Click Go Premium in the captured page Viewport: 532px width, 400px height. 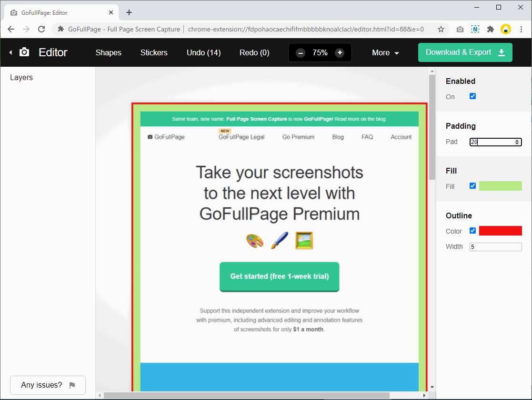[x=298, y=137]
